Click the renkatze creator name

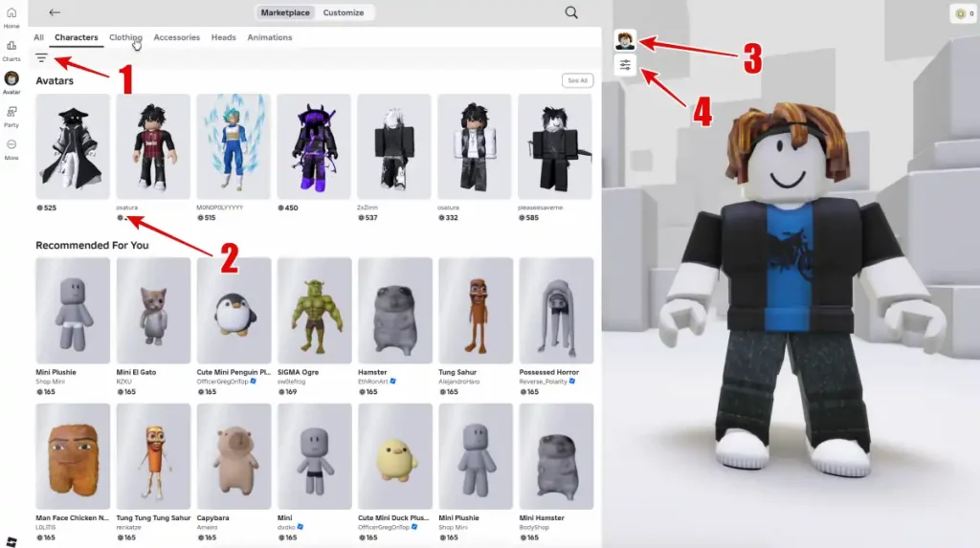click(x=129, y=527)
